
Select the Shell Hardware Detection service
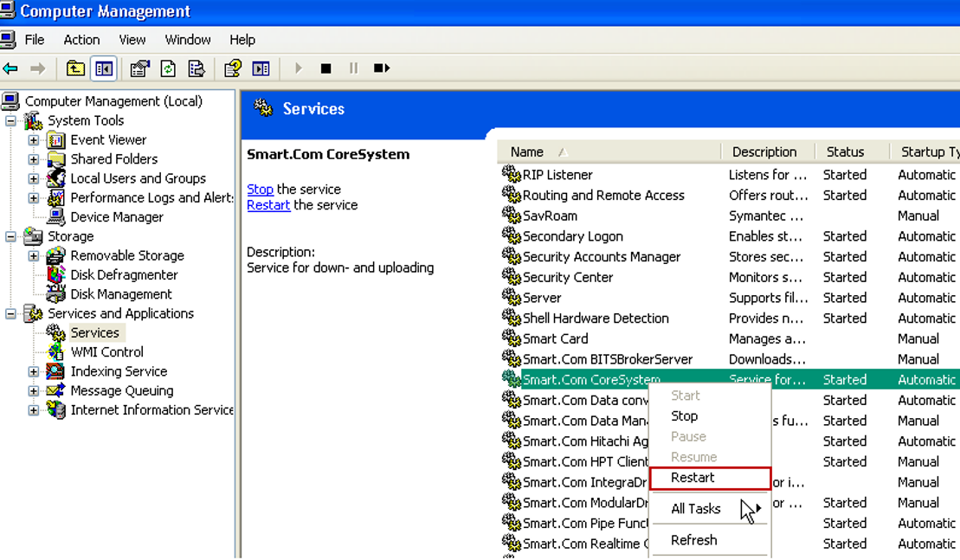pos(596,319)
